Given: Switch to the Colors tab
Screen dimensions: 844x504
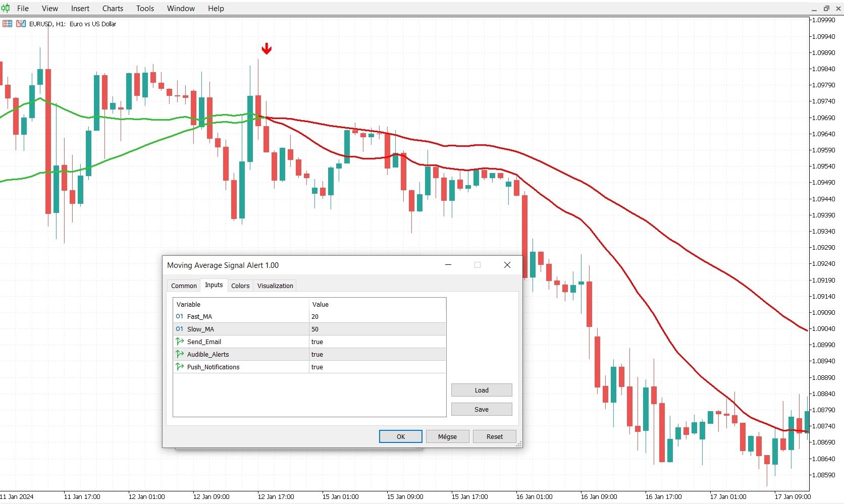Looking at the screenshot, I should click(240, 286).
